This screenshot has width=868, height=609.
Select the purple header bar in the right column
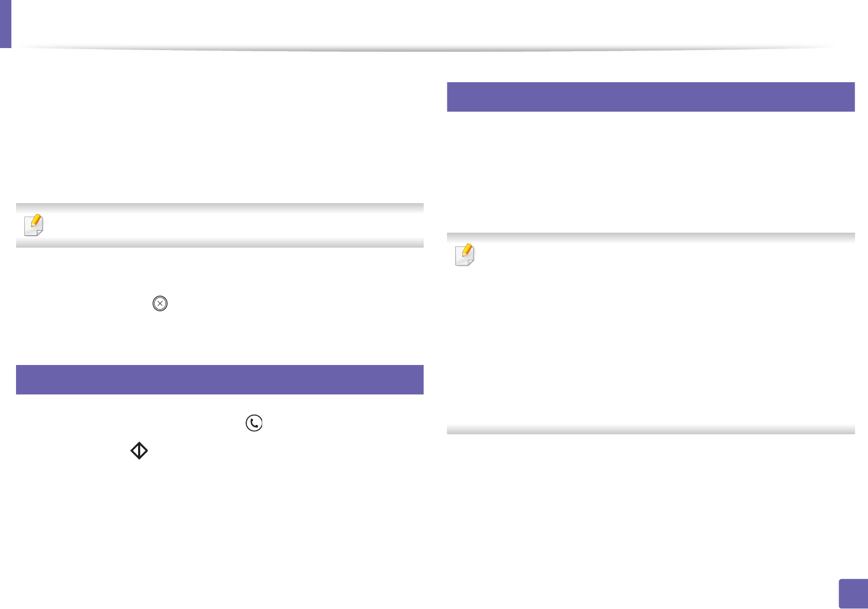(650, 97)
